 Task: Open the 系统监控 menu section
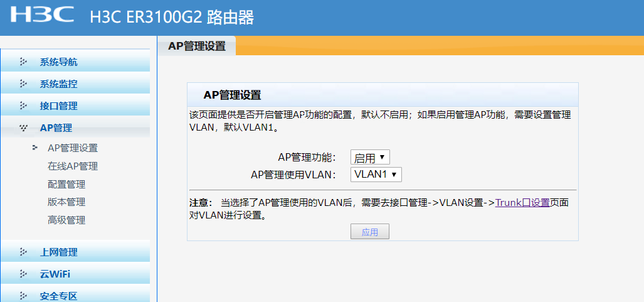(x=75, y=84)
